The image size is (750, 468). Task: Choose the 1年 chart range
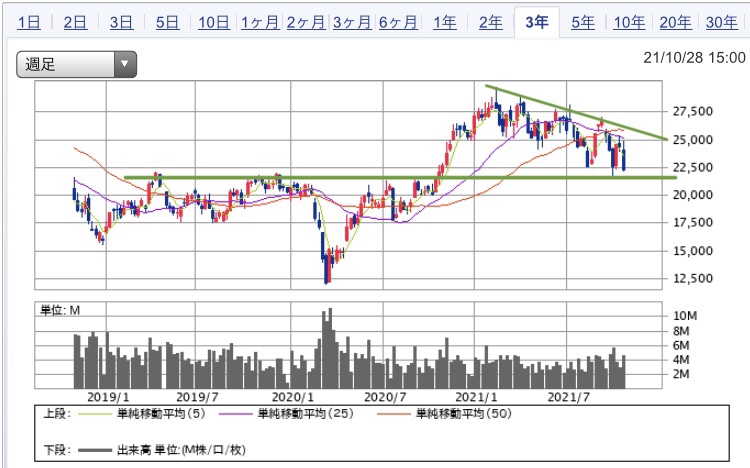coord(445,22)
